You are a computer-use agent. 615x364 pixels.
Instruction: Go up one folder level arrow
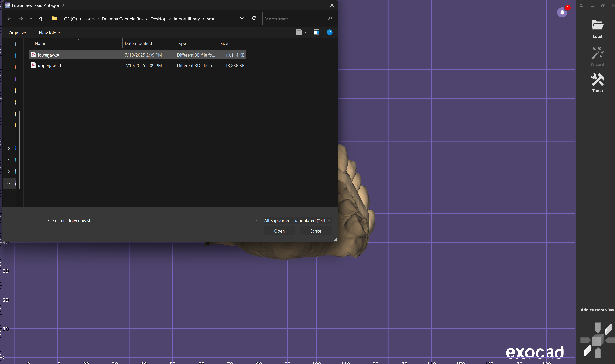pos(41,19)
